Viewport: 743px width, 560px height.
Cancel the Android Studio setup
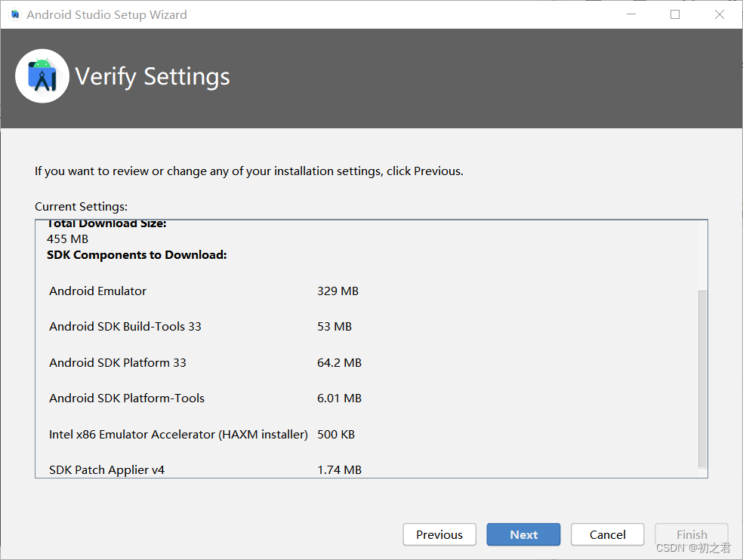(x=607, y=534)
